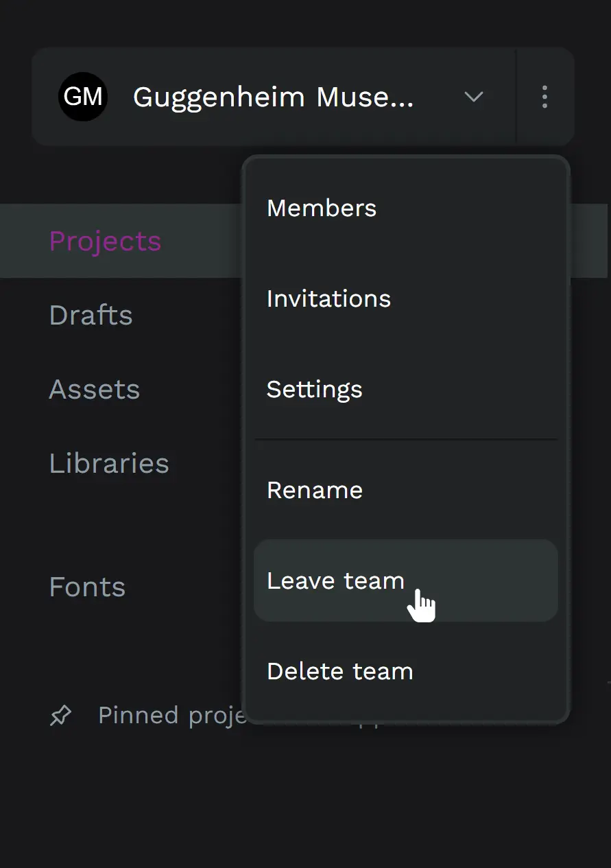Choose Rename in the team menu
The image size is (611, 868).
[314, 490]
